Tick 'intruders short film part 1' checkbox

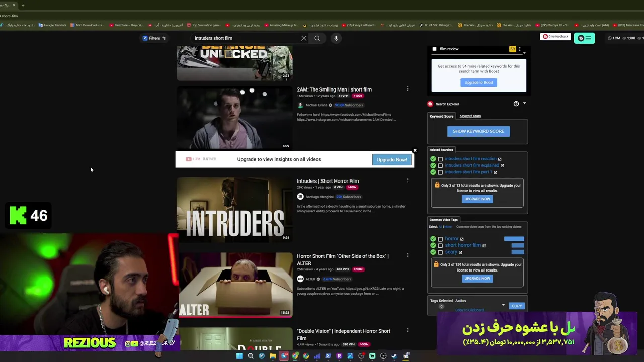[440, 172]
